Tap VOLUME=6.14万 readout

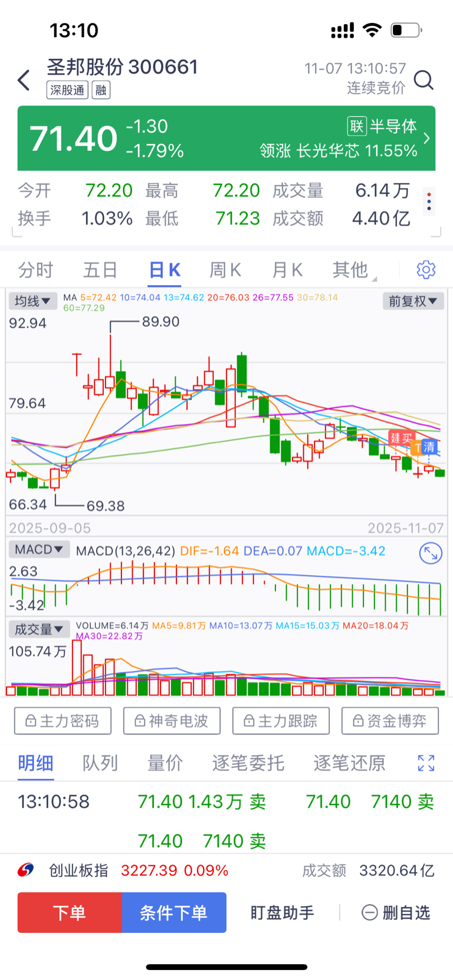click(112, 626)
